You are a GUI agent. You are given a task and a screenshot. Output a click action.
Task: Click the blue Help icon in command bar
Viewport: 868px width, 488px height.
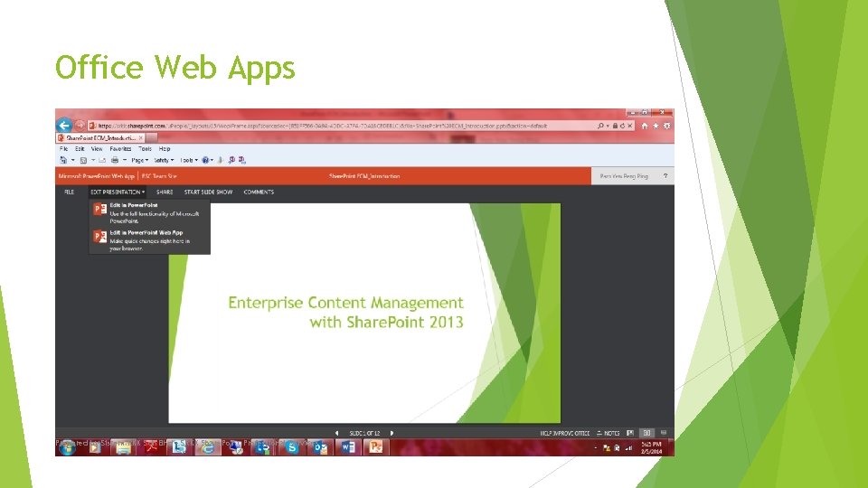tap(205, 160)
